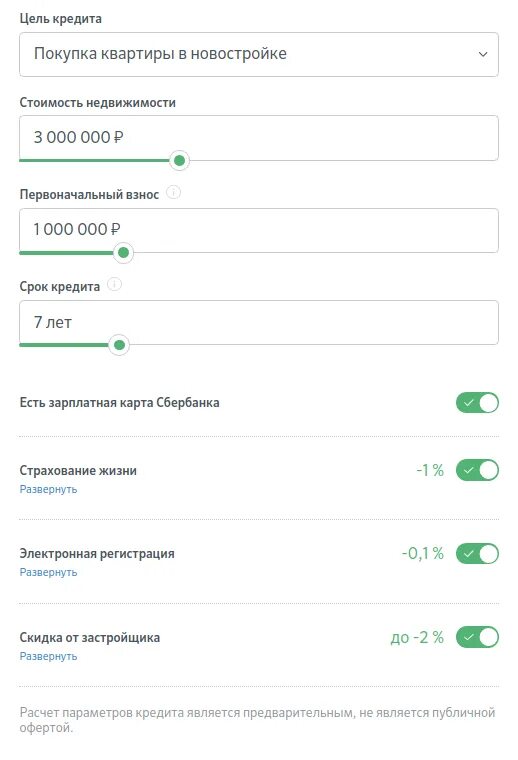Expand Скидка от застройщика details via Развернуть

pos(48,656)
